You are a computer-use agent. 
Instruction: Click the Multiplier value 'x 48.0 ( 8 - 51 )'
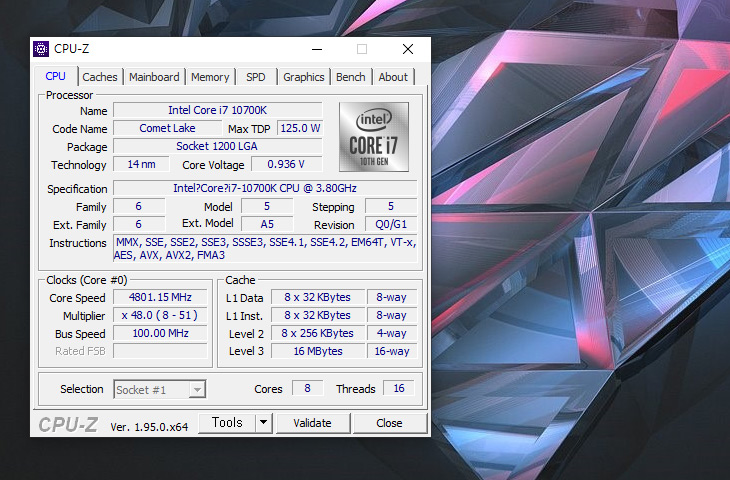[160, 315]
